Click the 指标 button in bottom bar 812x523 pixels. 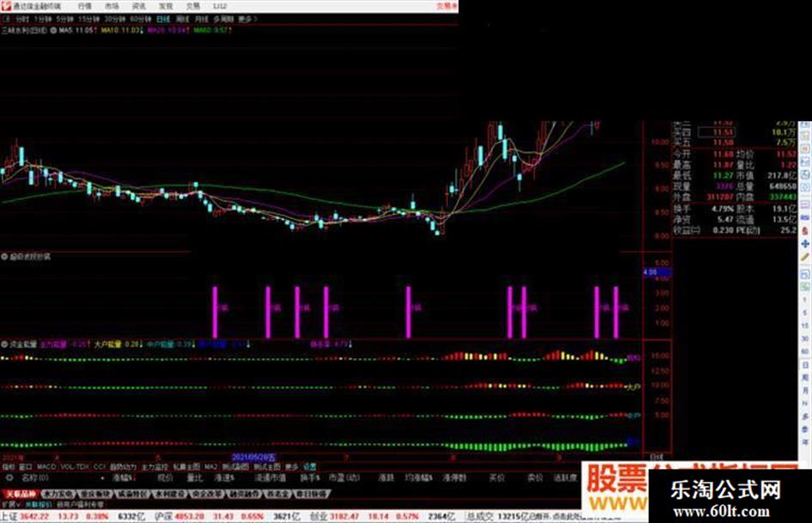[9, 466]
